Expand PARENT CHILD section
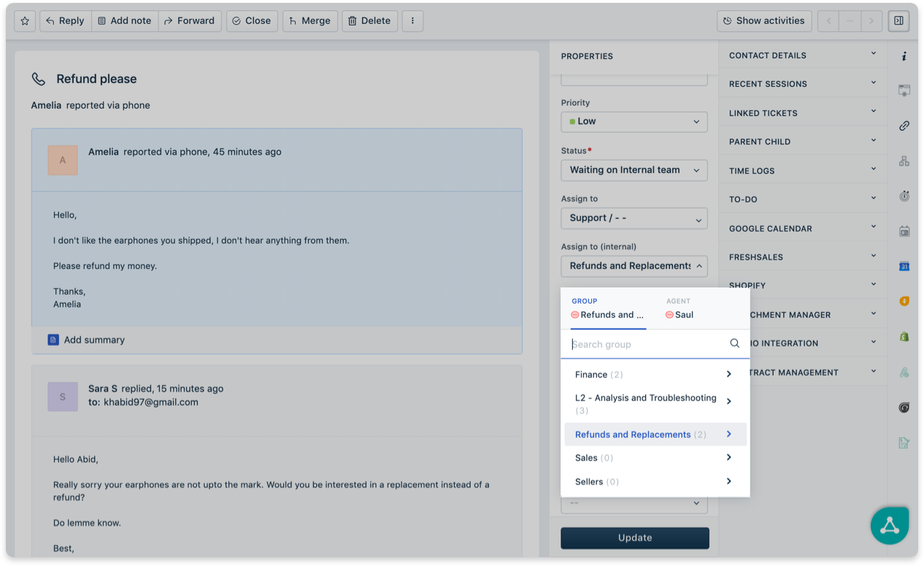This screenshot has height=566, width=924. pyautogui.click(x=803, y=141)
